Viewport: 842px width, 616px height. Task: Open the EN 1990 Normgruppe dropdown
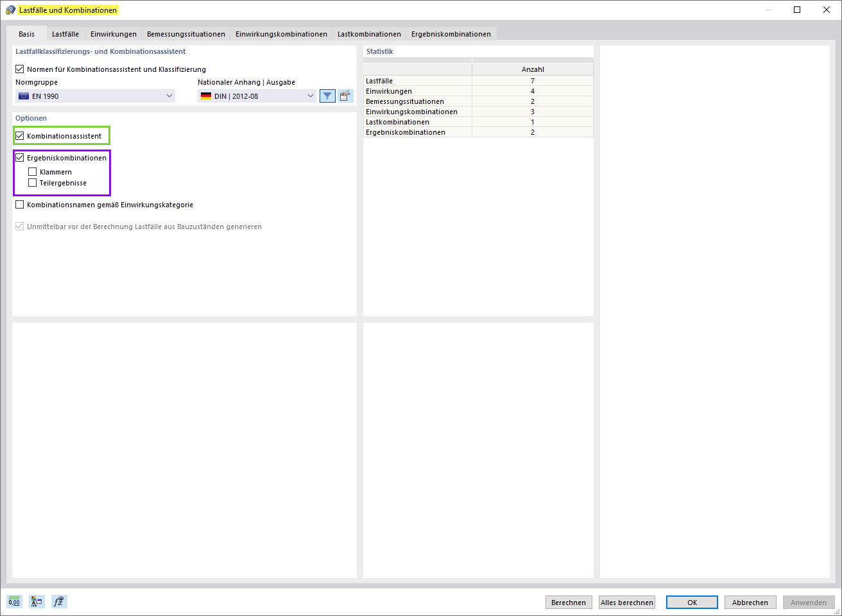pyautogui.click(x=171, y=95)
